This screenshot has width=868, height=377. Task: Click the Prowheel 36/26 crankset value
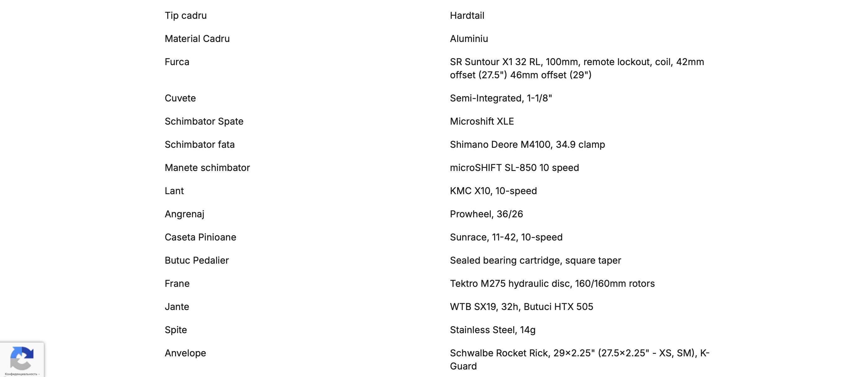[486, 214]
